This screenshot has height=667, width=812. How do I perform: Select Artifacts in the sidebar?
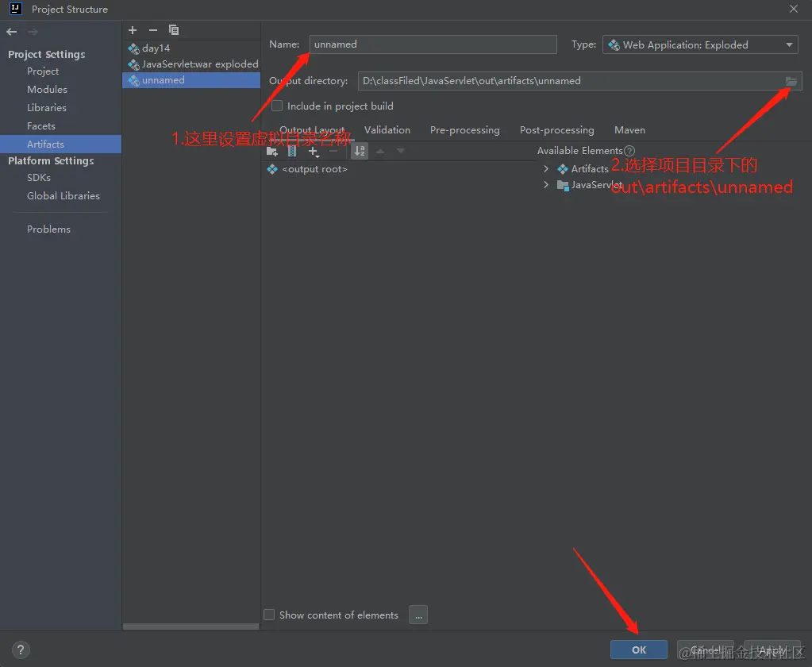click(x=60, y=144)
